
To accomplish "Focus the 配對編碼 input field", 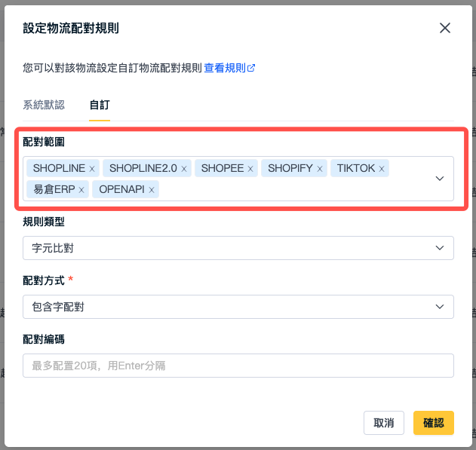I will [238, 366].
